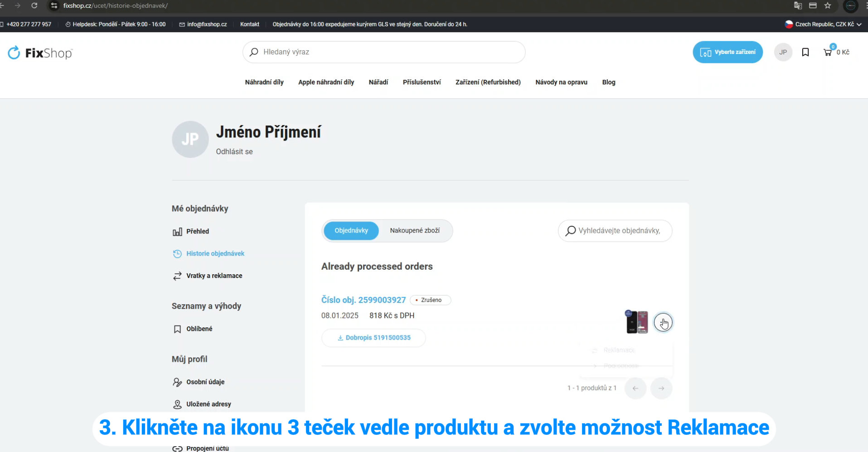Open the shopping cart icon

click(x=828, y=52)
